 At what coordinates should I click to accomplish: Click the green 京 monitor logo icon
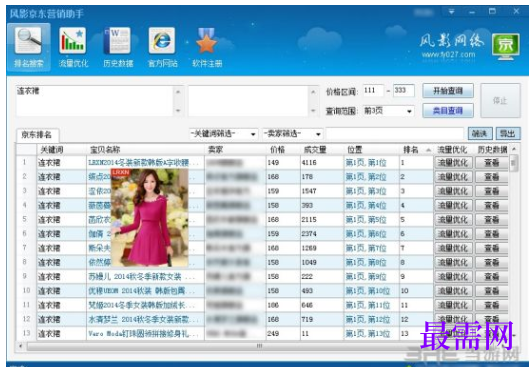[x=506, y=46]
